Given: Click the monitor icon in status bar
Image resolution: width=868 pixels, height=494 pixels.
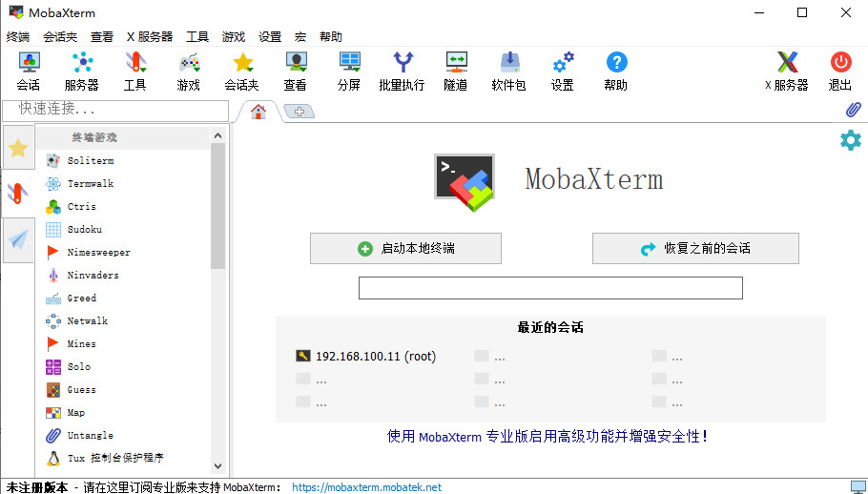Looking at the screenshot, I should pos(857,486).
